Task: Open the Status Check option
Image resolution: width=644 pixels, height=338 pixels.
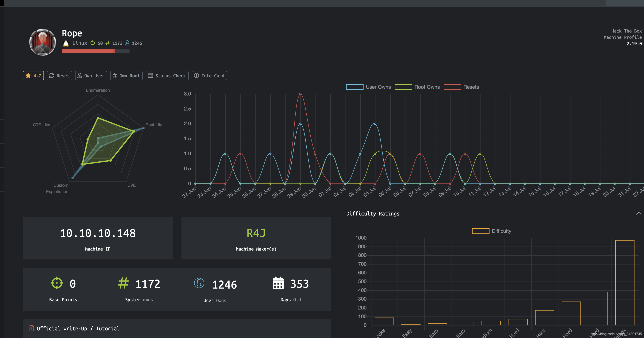Action: [x=167, y=76]
